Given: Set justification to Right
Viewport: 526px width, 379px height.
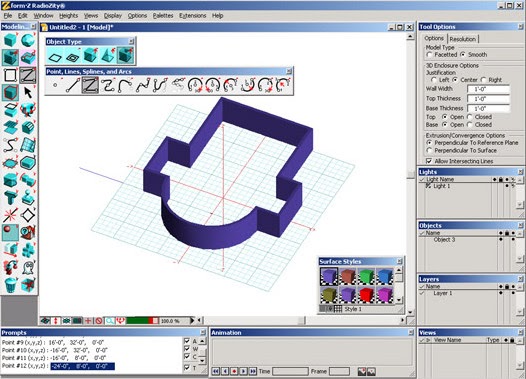Looking at the screenshot, I should [483, 80].
